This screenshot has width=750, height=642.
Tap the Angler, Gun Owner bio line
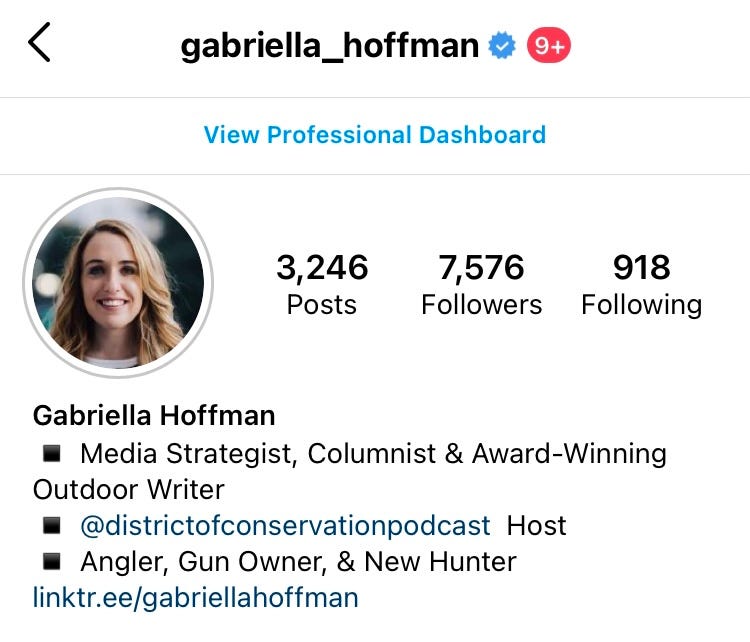(298, 562)
